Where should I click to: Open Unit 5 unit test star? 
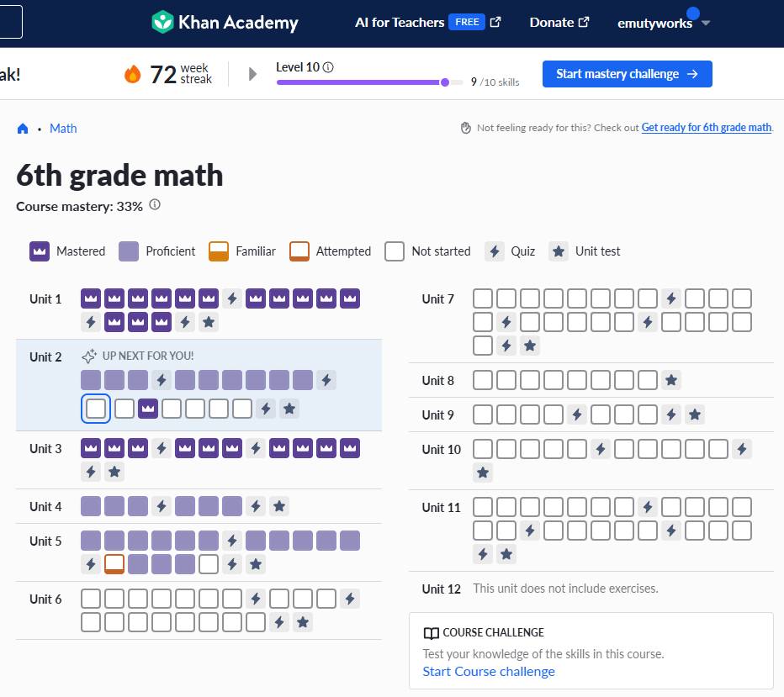point(256,564)
